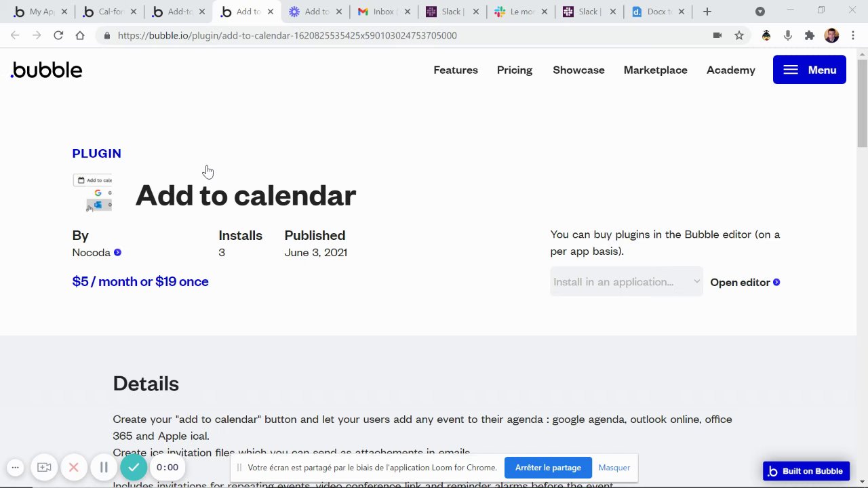Screen dimensions: 868x488
Task: Click the Nocoda author link
Action: pyautogui.click(x=91, y=252)
